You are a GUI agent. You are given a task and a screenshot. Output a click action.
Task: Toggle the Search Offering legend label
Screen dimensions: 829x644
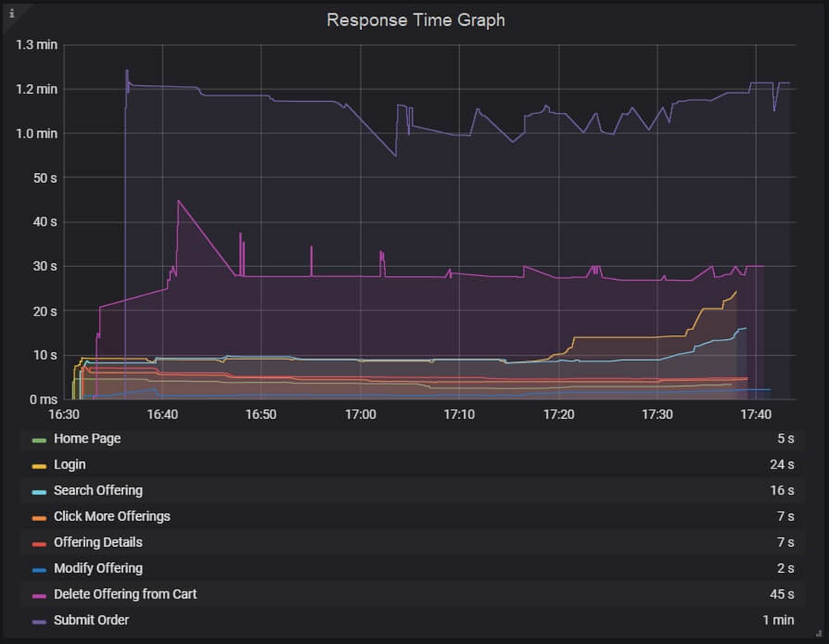point(98,490)
